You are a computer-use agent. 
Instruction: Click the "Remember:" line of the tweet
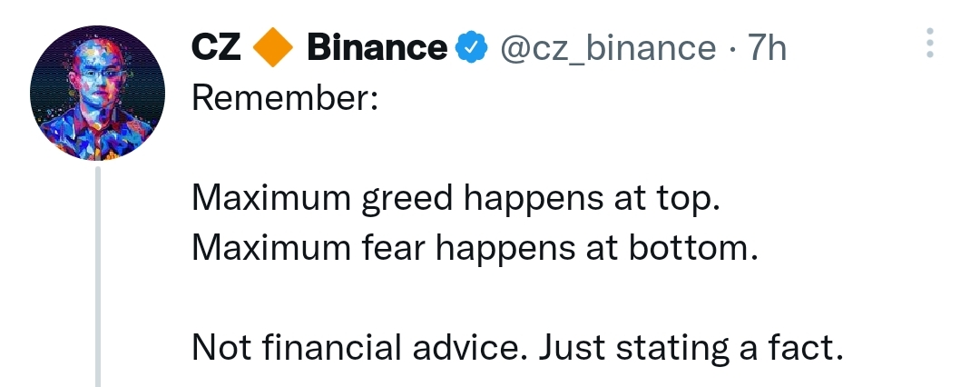pyautogui.click(x=285, y=98)
